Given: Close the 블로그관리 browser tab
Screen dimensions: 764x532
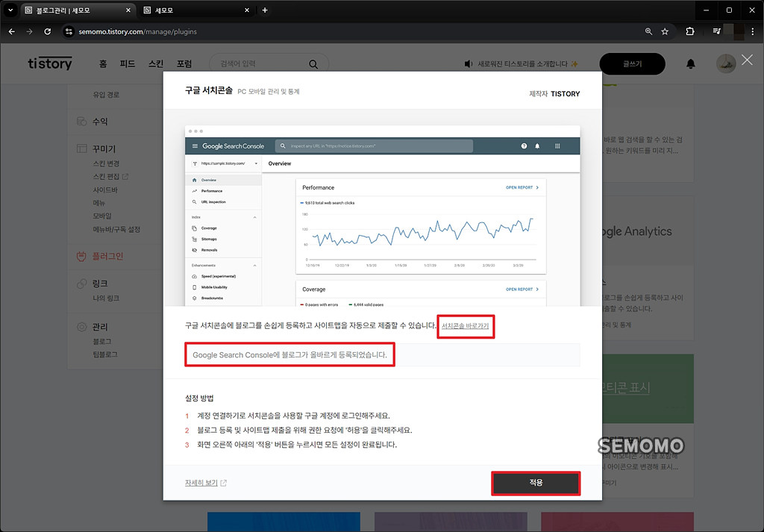Looking at the screenshot, I should point(128,10).
